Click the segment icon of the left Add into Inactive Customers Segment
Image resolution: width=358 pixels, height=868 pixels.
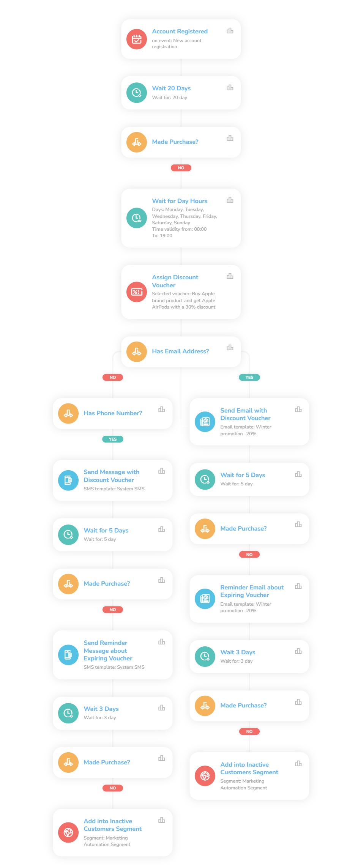coord(68,832)
